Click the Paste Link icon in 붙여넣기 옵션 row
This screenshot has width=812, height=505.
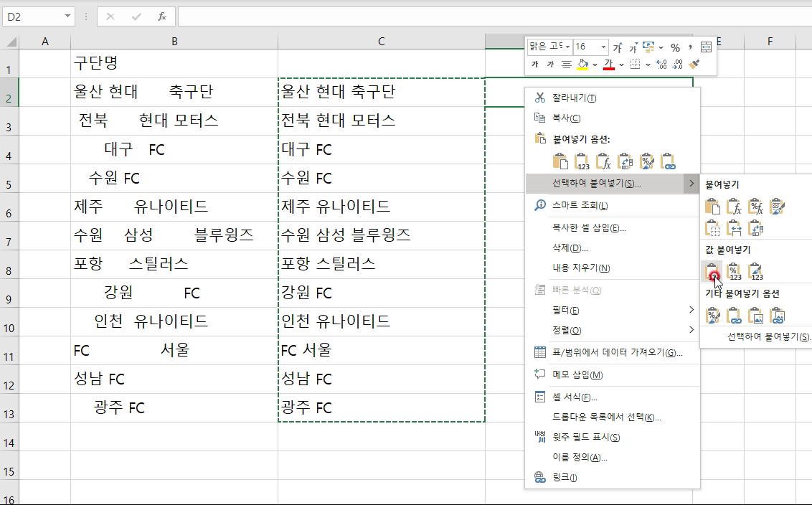(669, 161)
